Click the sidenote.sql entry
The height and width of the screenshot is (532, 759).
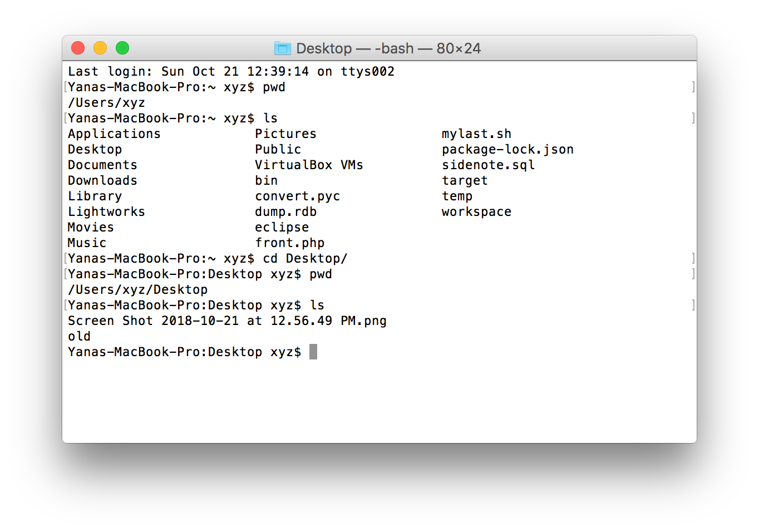pos(488,165)
